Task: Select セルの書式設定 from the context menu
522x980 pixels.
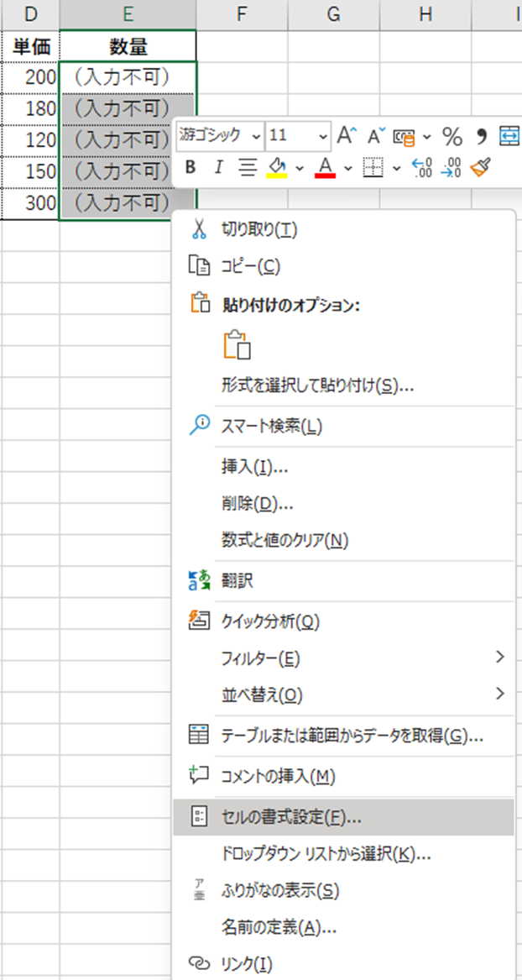Action: 291,816
